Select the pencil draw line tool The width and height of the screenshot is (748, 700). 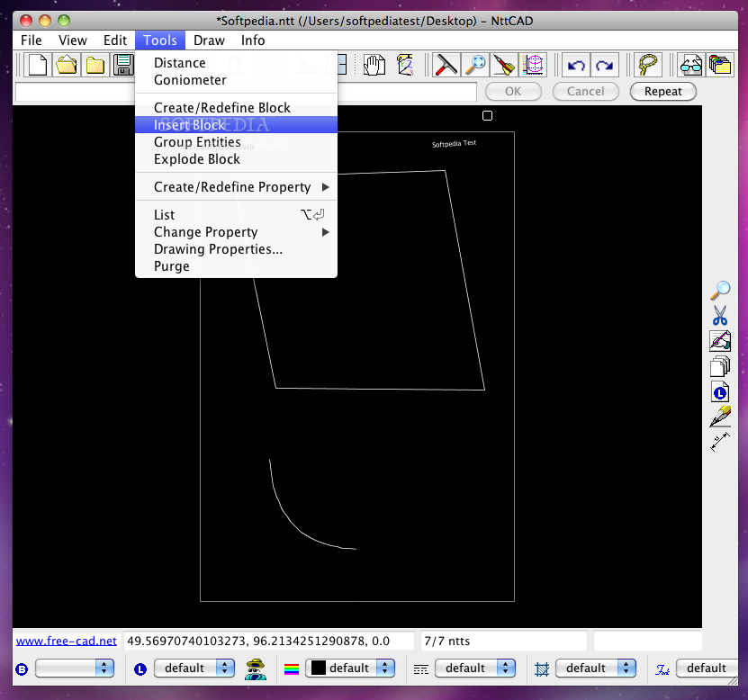tap(720, 417)
